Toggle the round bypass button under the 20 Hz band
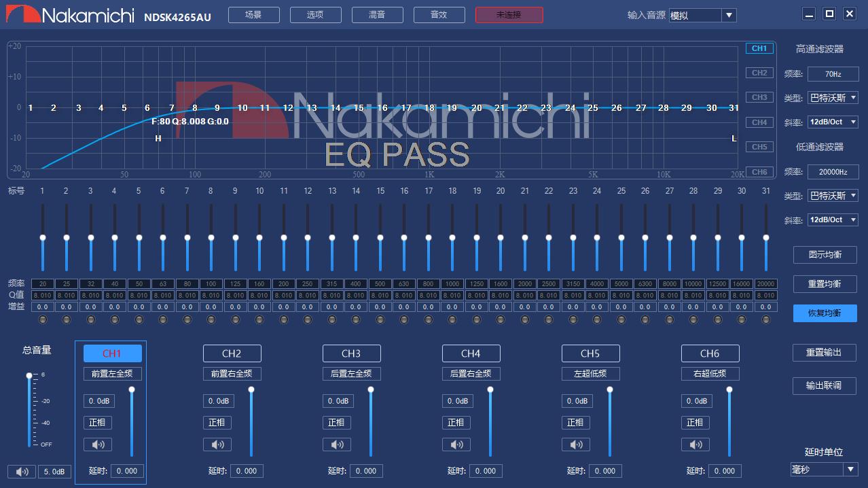Viewport: 868px width, 488px height. [42, 319]
